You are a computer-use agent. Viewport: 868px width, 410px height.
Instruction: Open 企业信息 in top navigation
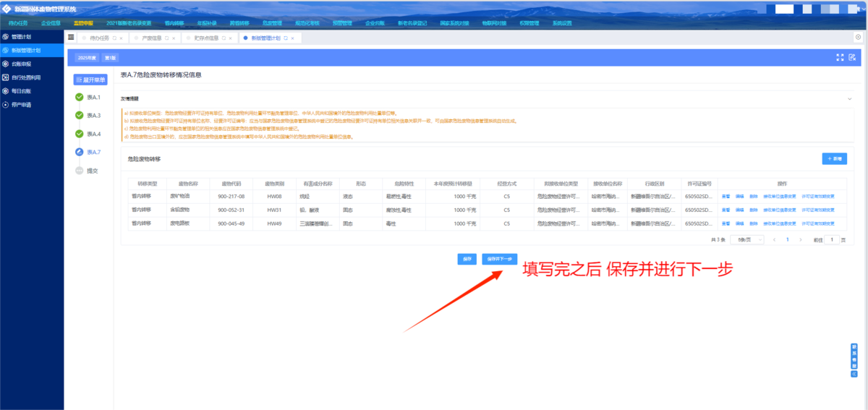[x=51, y=23]
